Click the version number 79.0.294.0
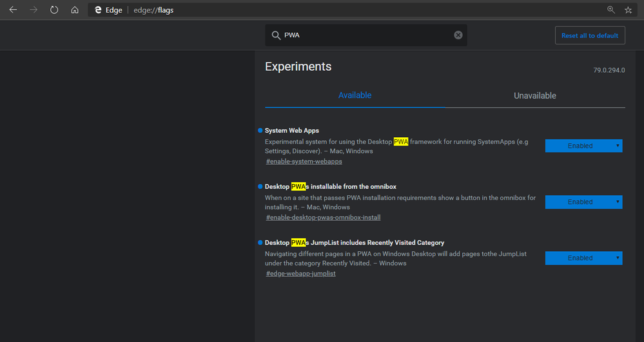 [609, 70]
